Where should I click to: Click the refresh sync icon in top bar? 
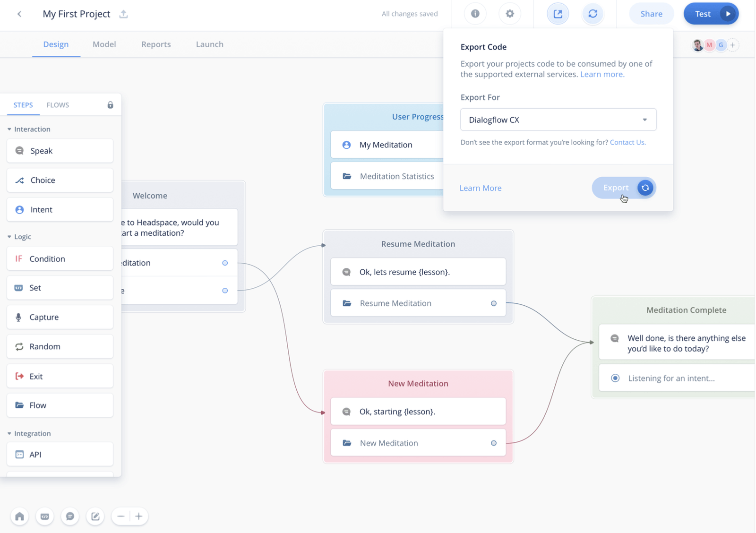point(593,14)
